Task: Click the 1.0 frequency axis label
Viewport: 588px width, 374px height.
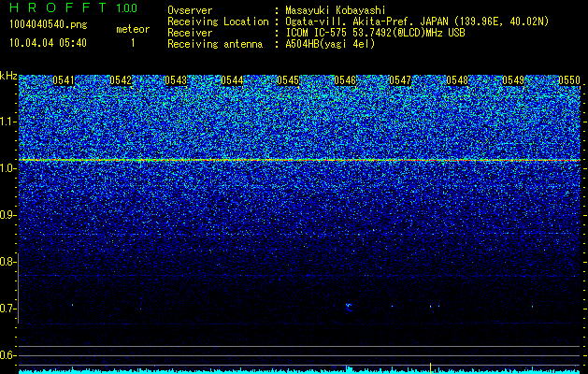Action: pos(7,169)
